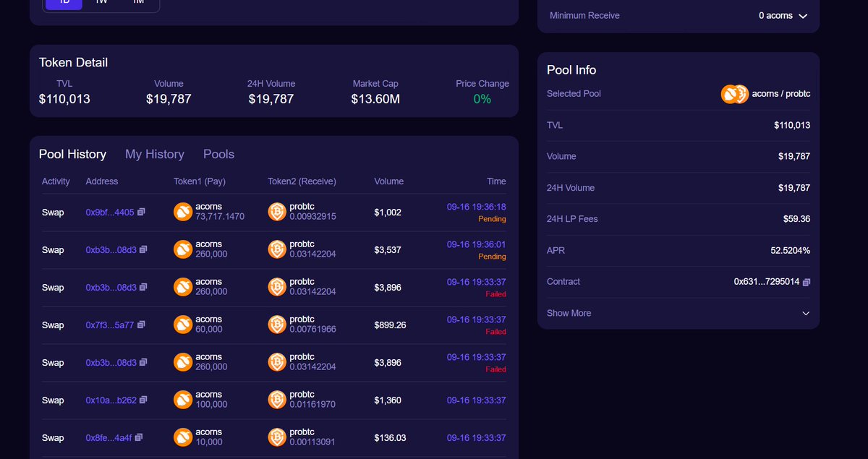Copy the 0x7f3...5a77 address icon
The width and height of the screenshot is (868, 459).
(x=141, y=325)
